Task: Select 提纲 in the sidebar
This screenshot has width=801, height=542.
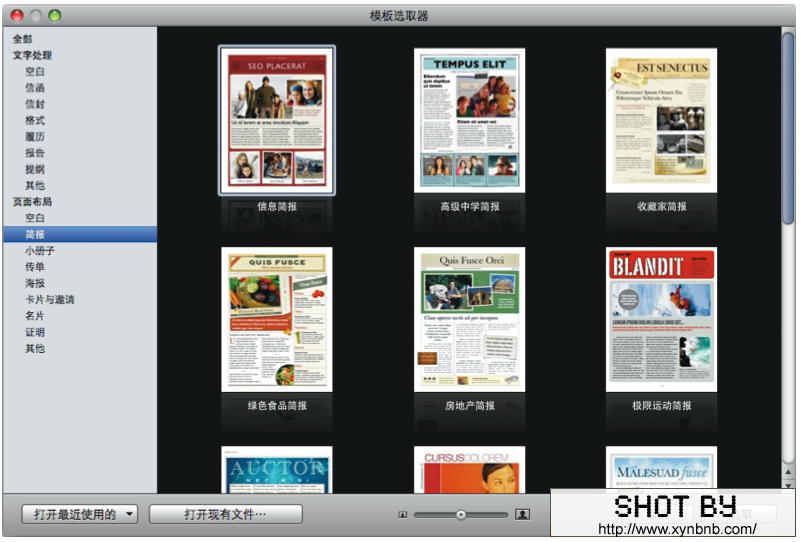Action: (35, 169)
